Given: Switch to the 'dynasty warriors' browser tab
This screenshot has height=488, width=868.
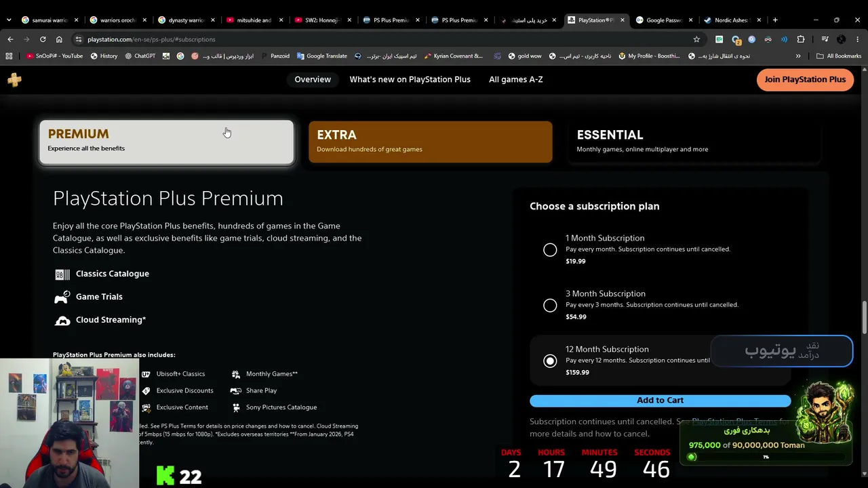Looking at the screenshot, I should click(186, 20).
